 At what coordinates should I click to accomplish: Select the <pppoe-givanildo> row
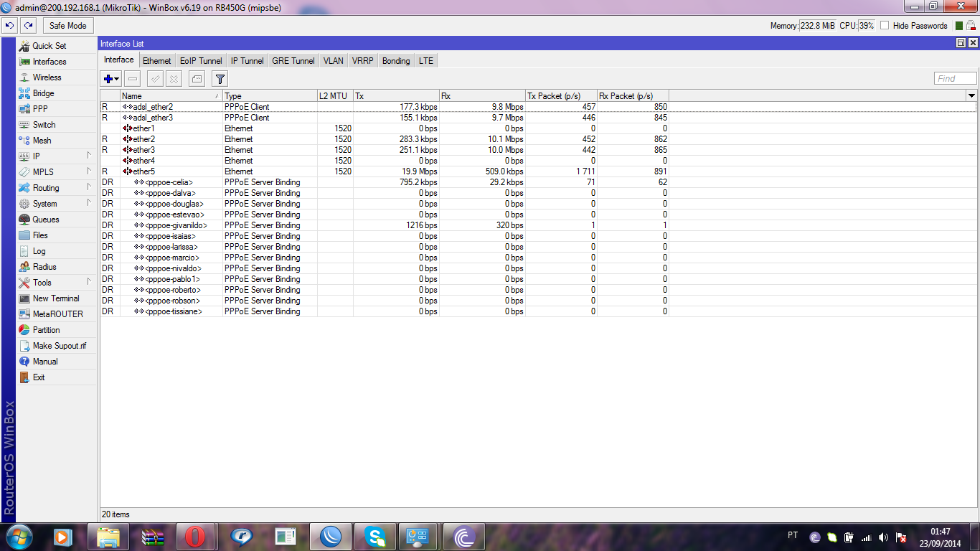point(538,225)
